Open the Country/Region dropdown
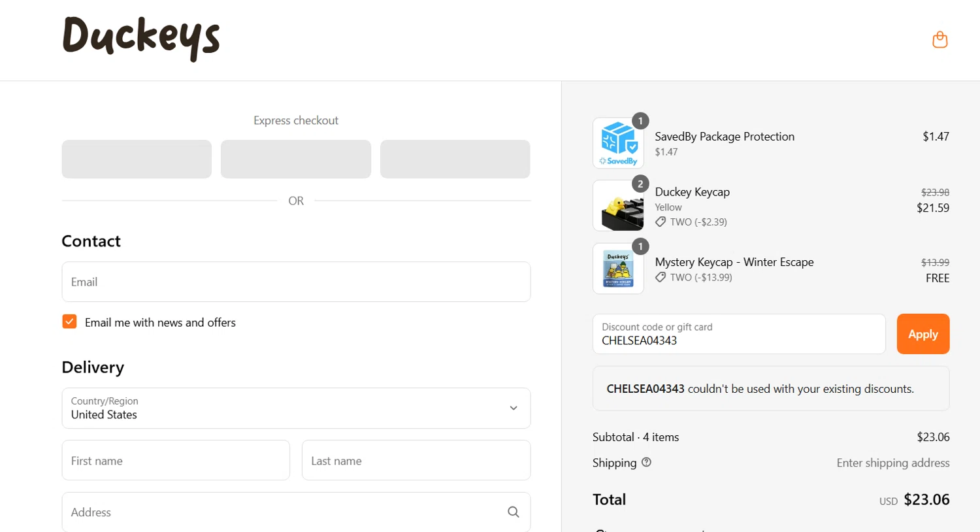This screenshot has width=980, height=532. 296,408
